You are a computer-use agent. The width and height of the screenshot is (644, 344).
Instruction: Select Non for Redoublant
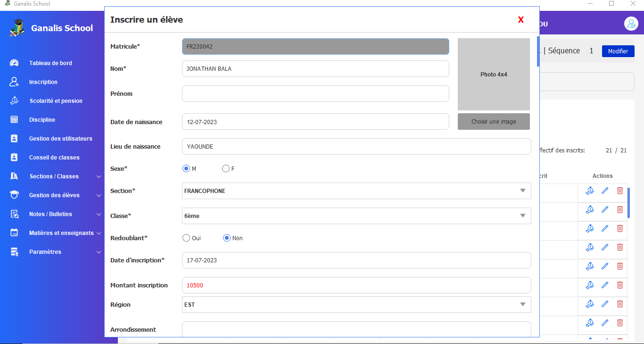coord(226,238)
